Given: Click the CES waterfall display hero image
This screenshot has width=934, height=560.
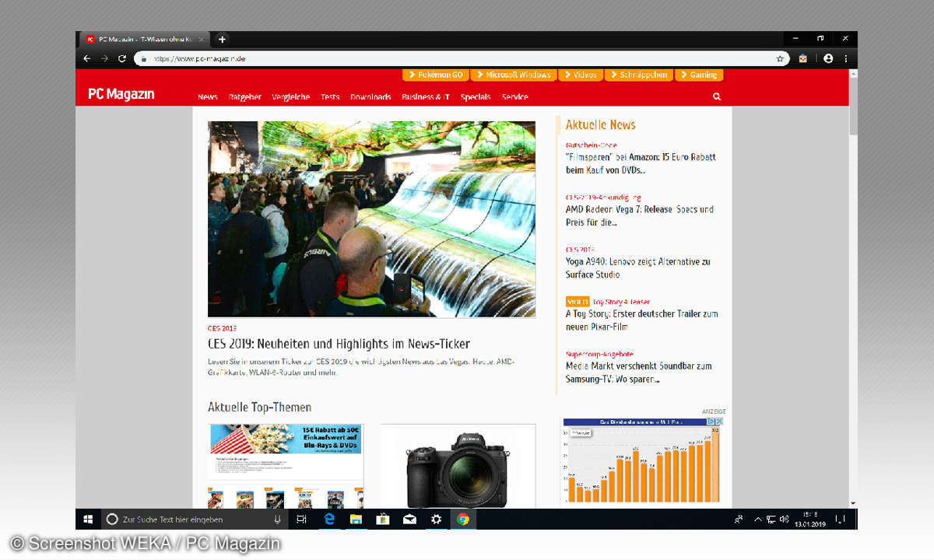Looking at the screenshot, I should coord(371,219).
